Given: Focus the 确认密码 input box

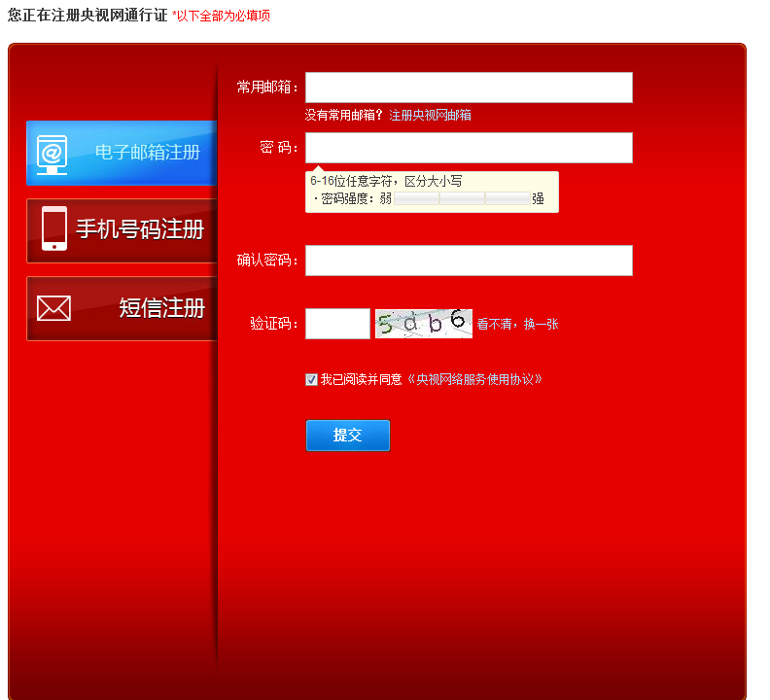Looking at the screenshot, I should click(469, 261).
